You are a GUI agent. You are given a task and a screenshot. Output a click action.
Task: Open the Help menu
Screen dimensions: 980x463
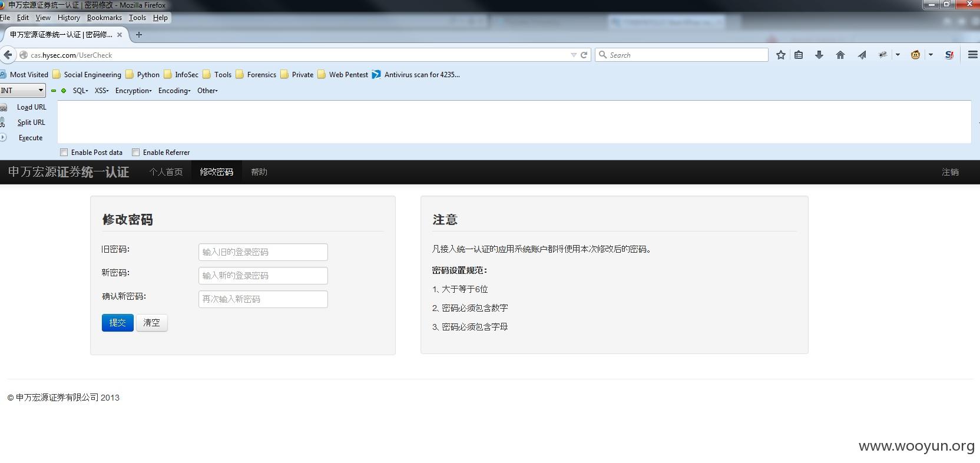160,18
